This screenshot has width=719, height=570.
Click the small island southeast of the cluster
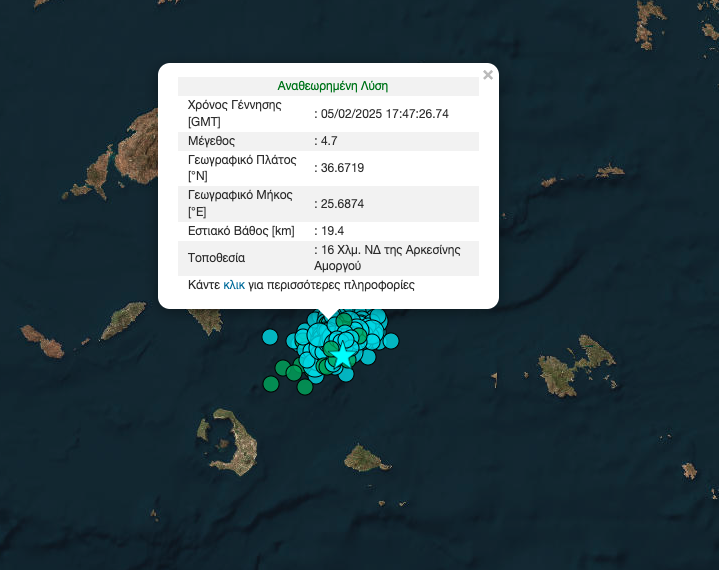click(x=367, y=459)
